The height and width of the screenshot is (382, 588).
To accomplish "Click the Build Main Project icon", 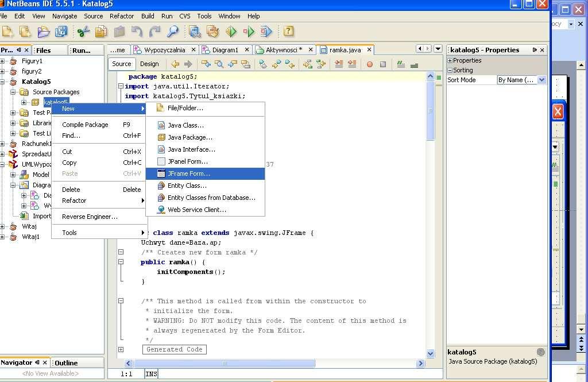I will click(195, 32).
